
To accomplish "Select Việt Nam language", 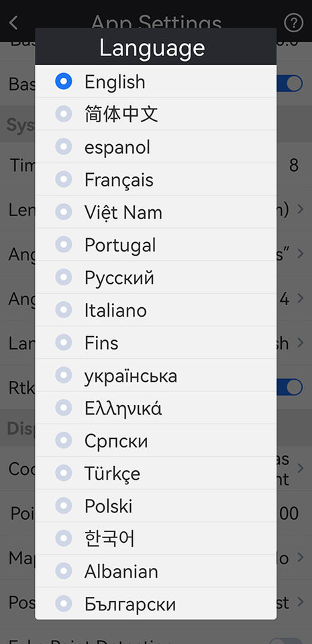I will pos(156,211).
